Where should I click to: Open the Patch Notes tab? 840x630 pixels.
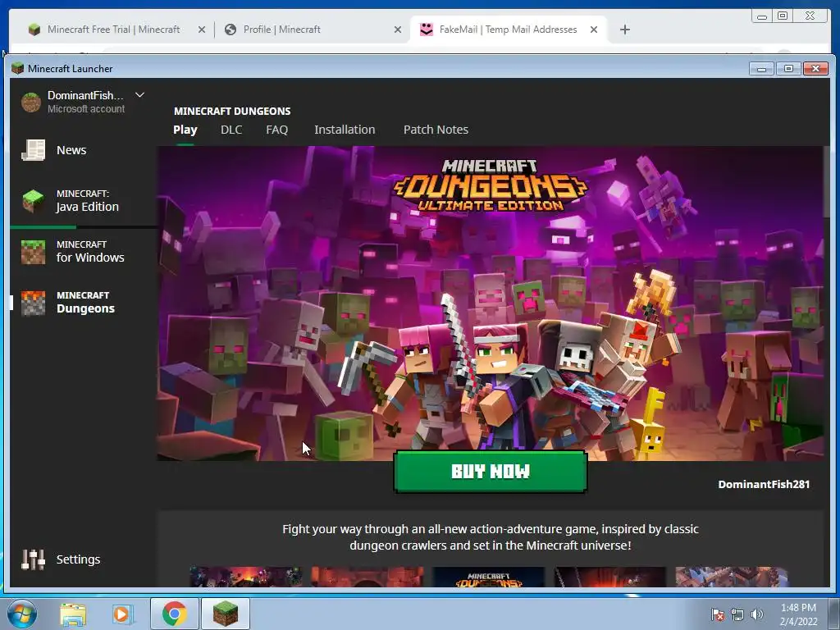[x=436, y=130]
